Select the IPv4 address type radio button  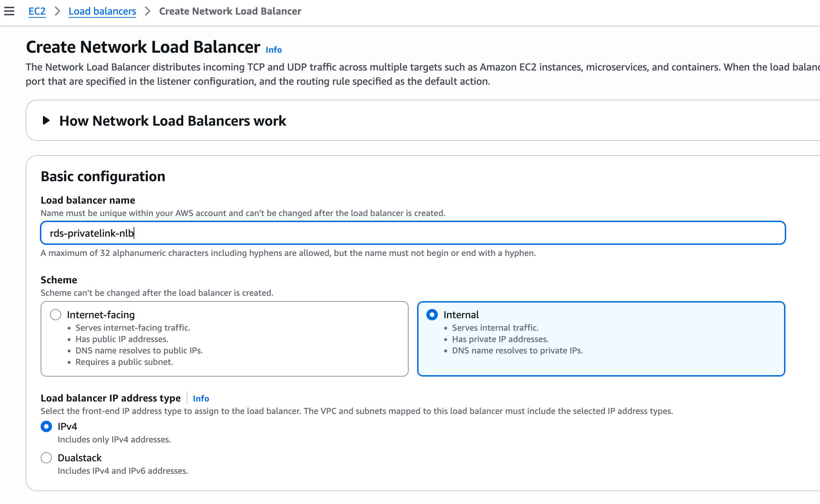[46, 426]
